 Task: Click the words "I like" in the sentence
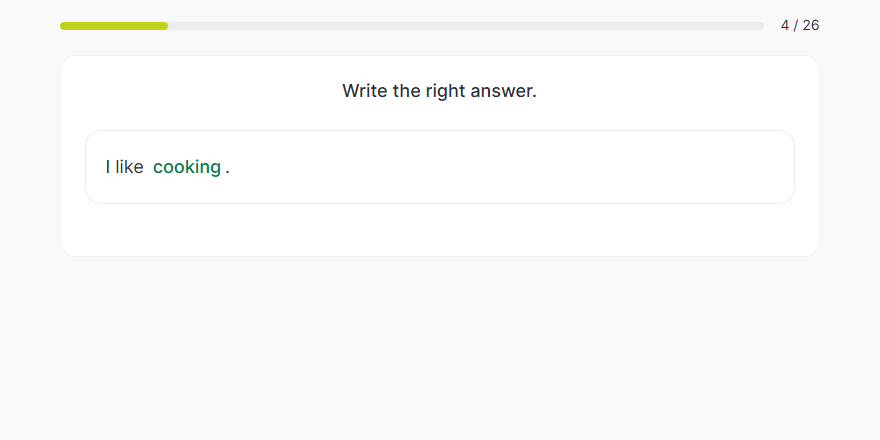(125, 167)
